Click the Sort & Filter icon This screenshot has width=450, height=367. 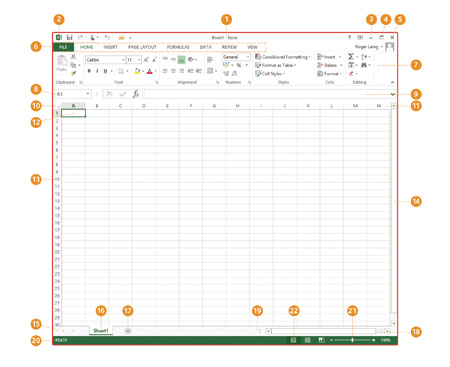[x=364, y=57]
